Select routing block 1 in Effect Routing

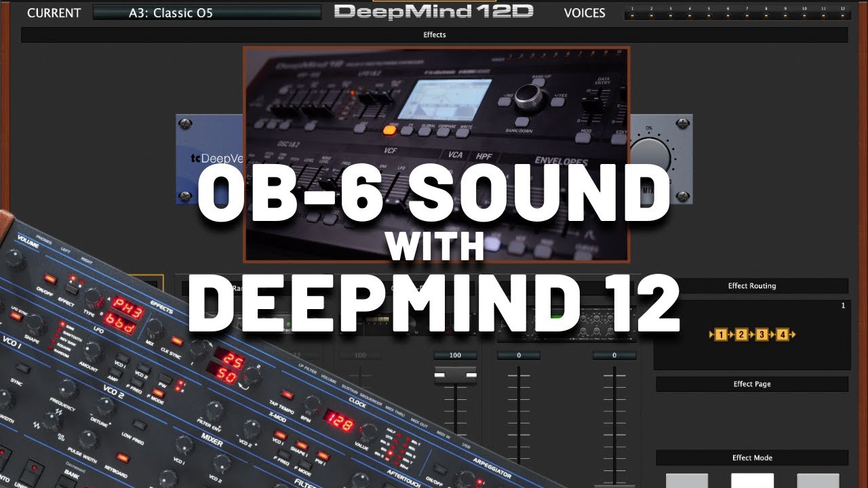tap(721, 335)
